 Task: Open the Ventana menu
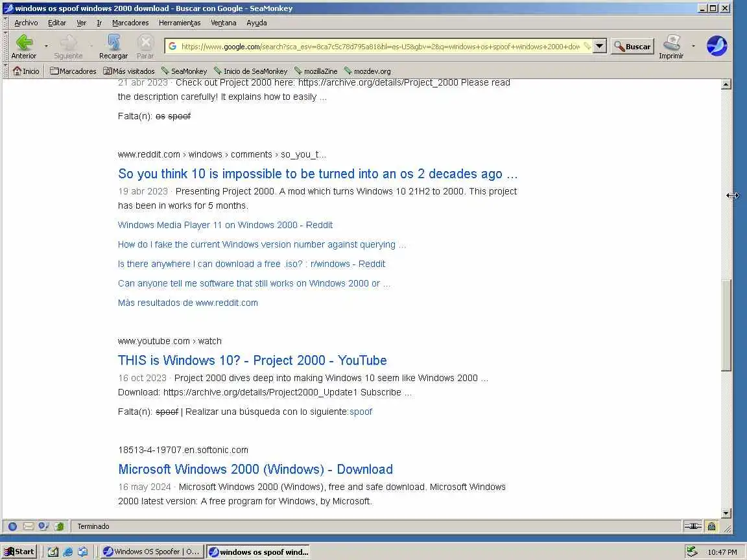pyautogui.click(x=224, y=23)
